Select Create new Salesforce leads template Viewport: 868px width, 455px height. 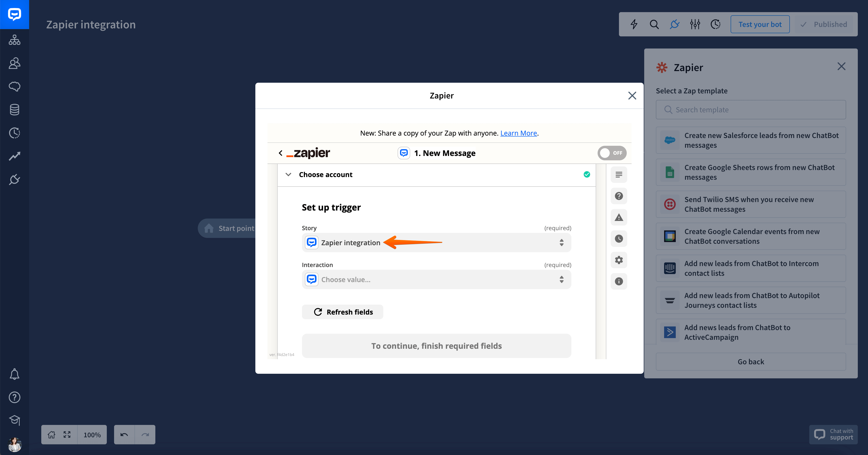click(x=751, y=140)
